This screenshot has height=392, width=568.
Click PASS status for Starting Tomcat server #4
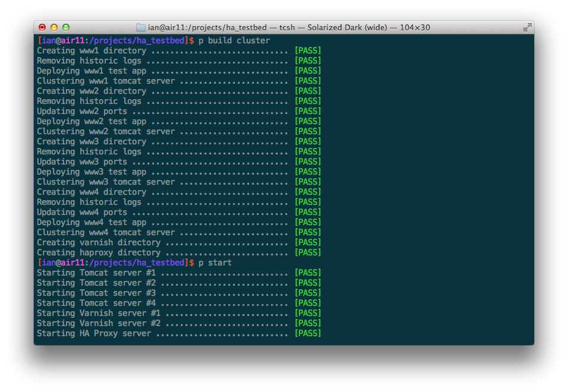(308, 303)
